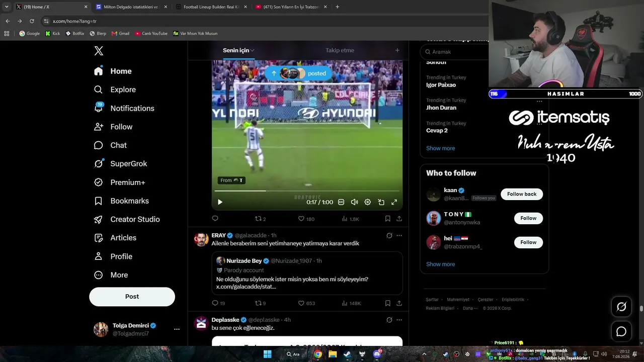Bookmark ERAY's post
This screenshot has width=644, height=362.
tap(387, 303)
